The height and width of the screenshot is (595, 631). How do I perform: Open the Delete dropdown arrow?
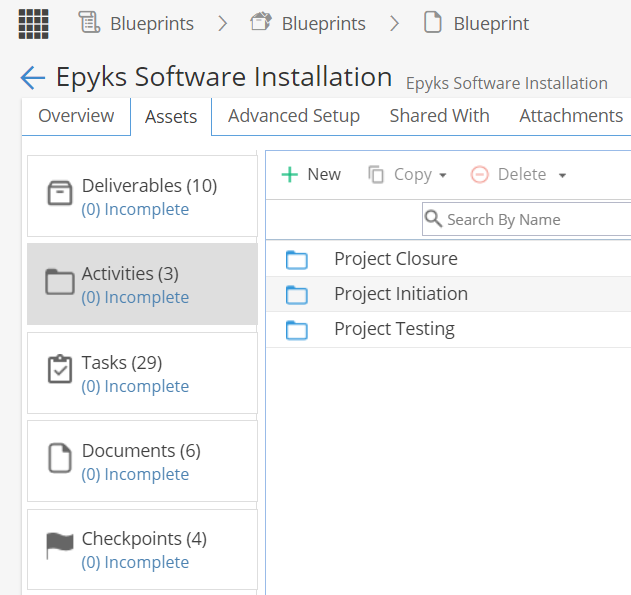tap(563, 175)
